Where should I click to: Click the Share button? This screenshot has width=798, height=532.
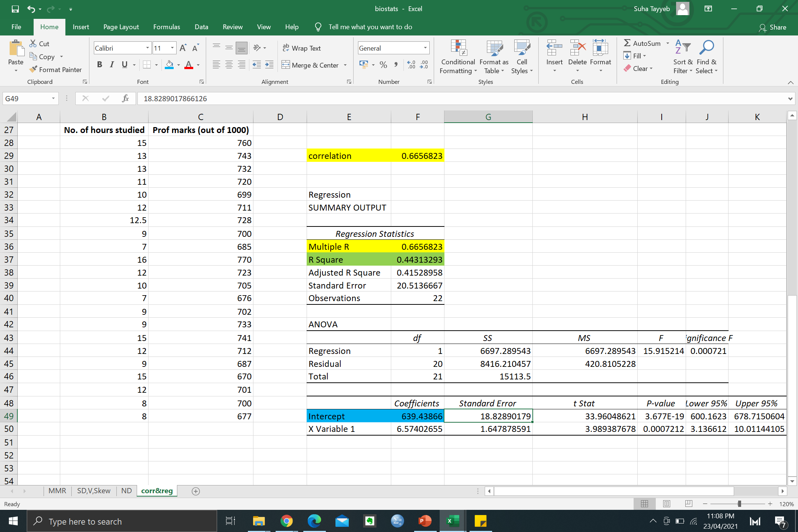773,27
